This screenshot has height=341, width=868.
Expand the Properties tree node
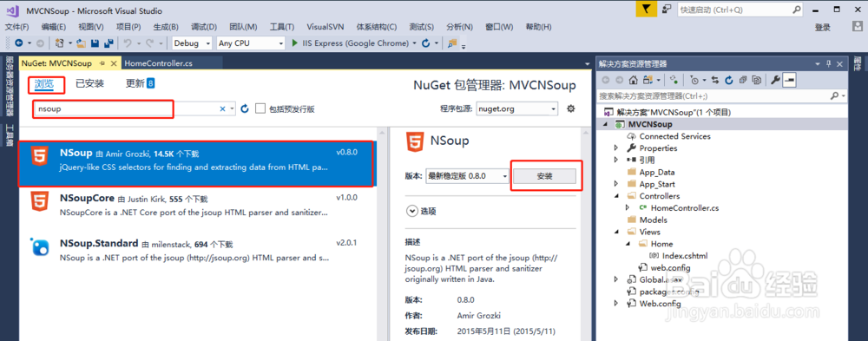616,148
